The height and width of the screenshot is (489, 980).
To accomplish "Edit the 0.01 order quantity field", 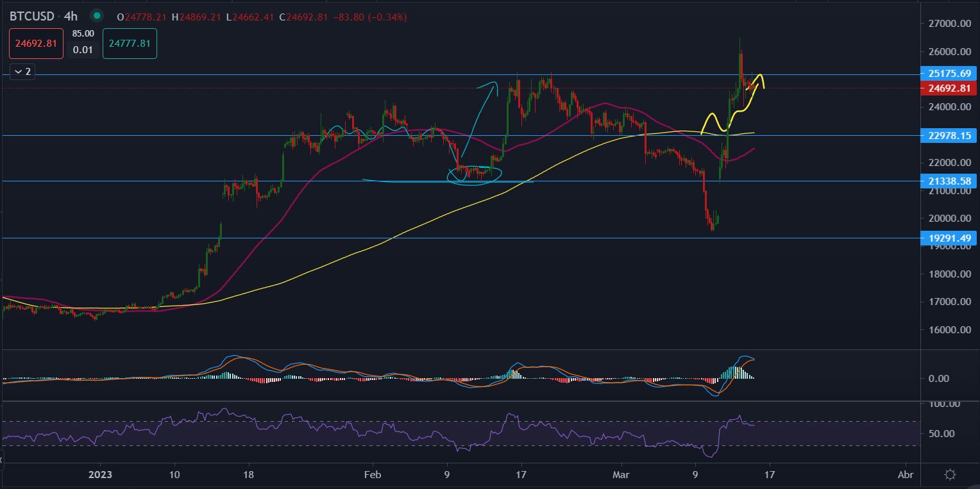I will (x=83, y=50).
